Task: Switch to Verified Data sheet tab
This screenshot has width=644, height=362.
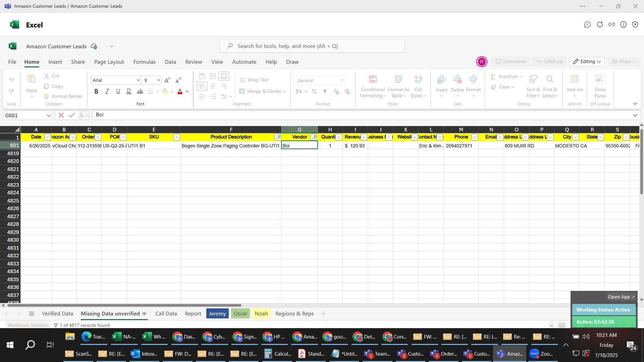Action: [x=57, y=314]
